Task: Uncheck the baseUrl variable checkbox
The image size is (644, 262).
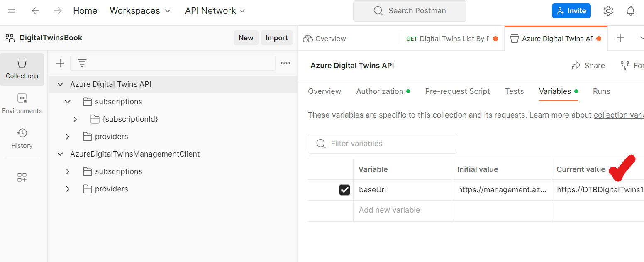Action: click(344, 190)
